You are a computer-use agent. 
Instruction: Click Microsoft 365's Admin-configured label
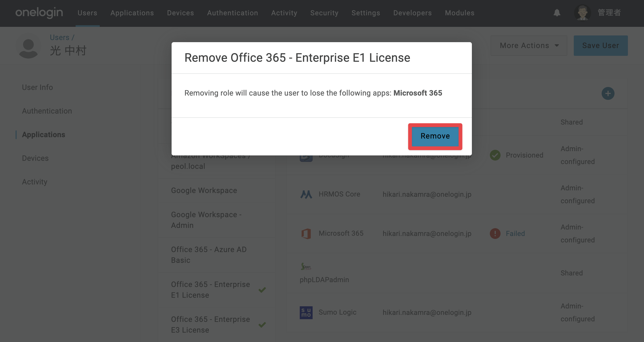click(578, 234)
